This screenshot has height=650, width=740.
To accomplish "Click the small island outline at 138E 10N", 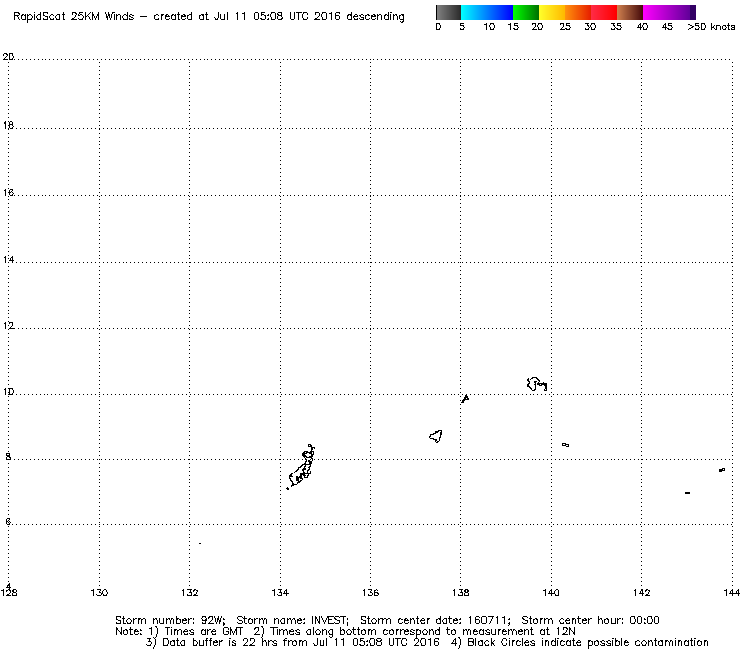I will click(465, 399).
